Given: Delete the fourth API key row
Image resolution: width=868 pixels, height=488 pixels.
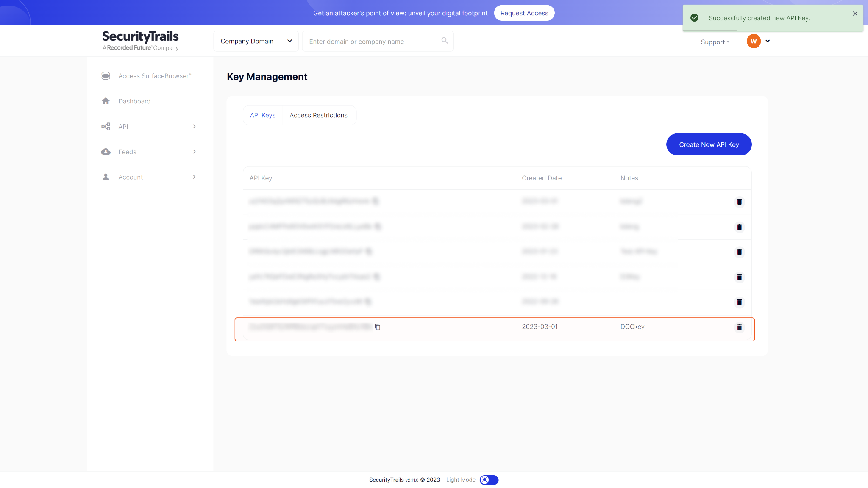Looking at the screenshot, I should [x=739, y=277].
